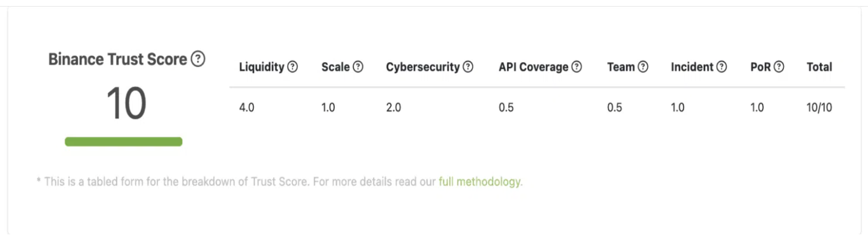This screenshot has height=250, width=868.
Task: Show the PoR question mark icon
Action: pos(779,67)
